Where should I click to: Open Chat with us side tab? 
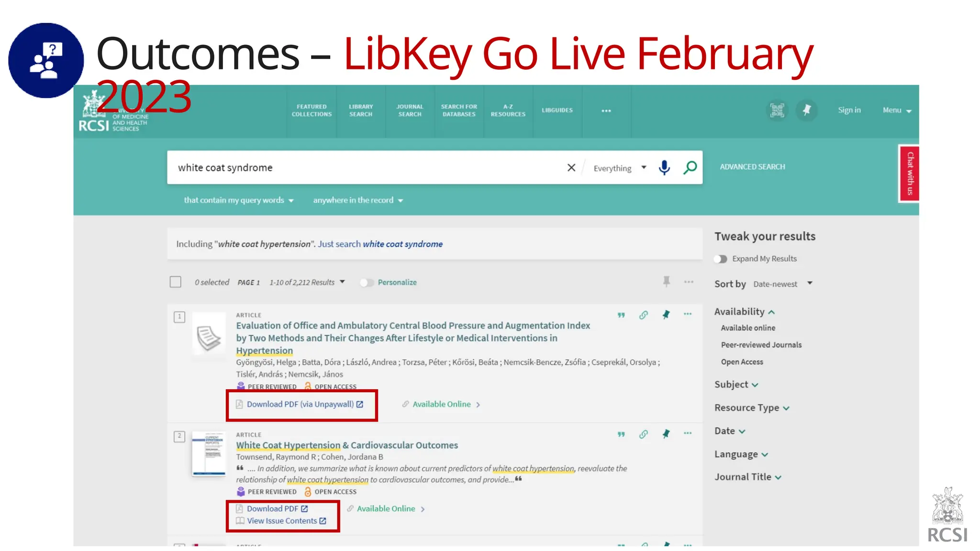pos(910,174)
